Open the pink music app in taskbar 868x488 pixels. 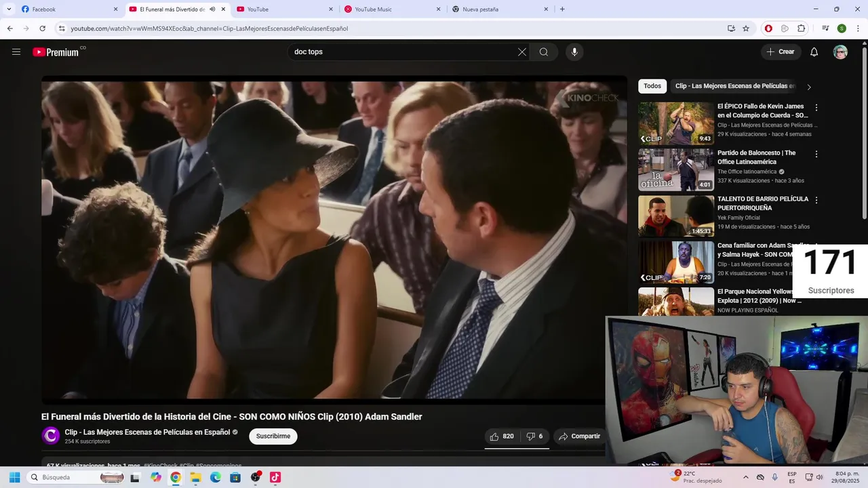pyautogui.click(x=275, y=477)
